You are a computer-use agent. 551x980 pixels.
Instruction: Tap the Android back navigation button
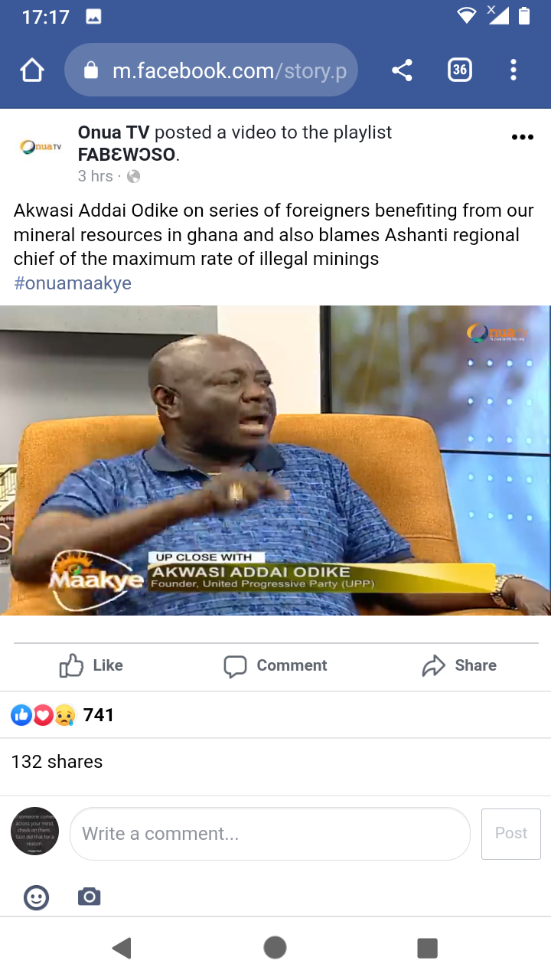(122, 948)
